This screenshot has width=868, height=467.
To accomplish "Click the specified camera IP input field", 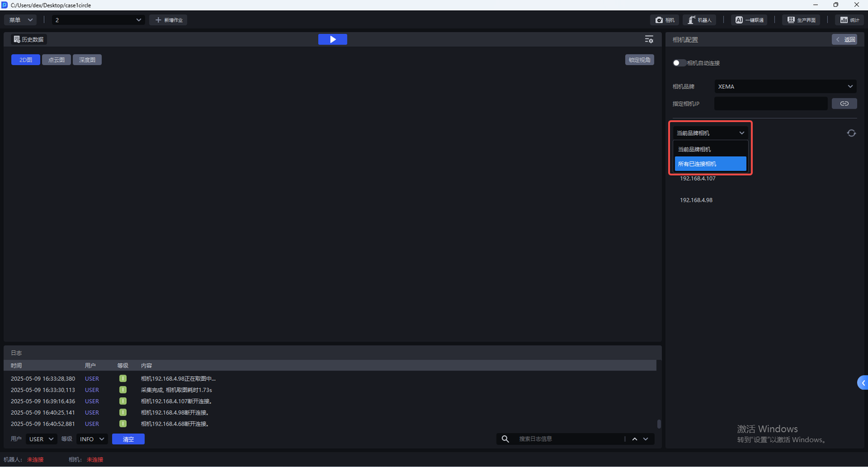I will coord(770,104).
